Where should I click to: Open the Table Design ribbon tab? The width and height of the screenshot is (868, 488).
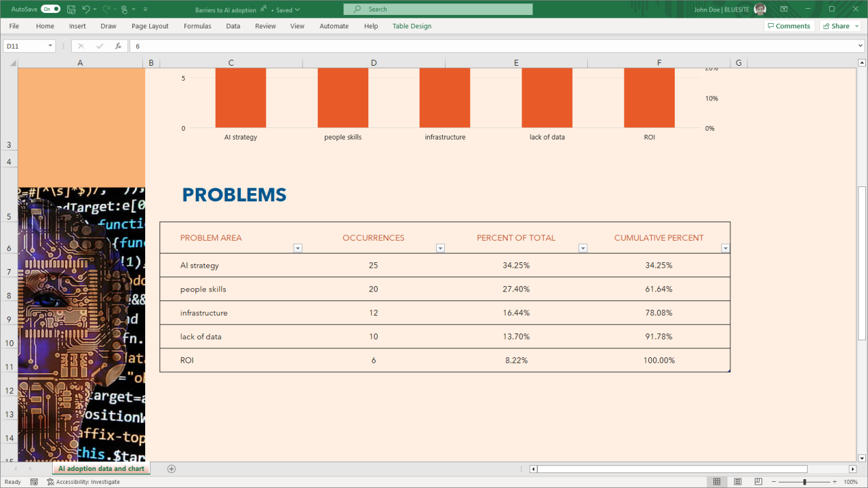click(412, 26)
